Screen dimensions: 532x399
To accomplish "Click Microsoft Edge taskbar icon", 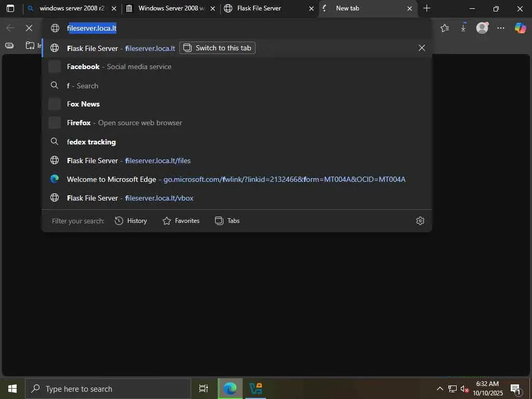I will 230,389.
